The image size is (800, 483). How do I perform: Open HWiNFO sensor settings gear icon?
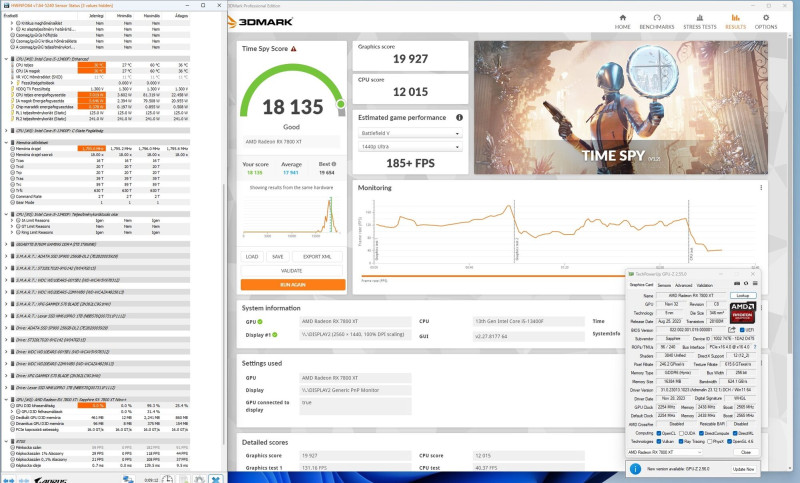tap(199, 479)
